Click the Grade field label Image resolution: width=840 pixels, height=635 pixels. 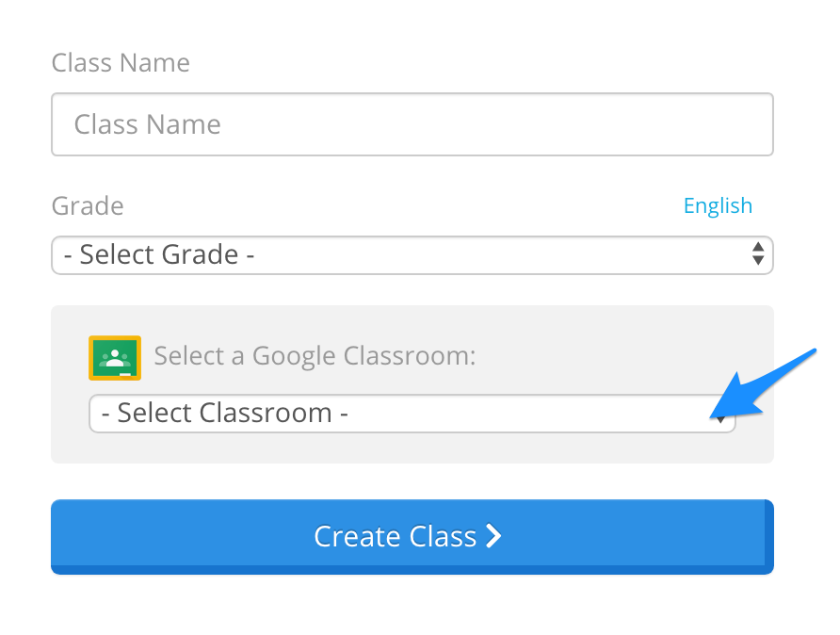point(88,205)
